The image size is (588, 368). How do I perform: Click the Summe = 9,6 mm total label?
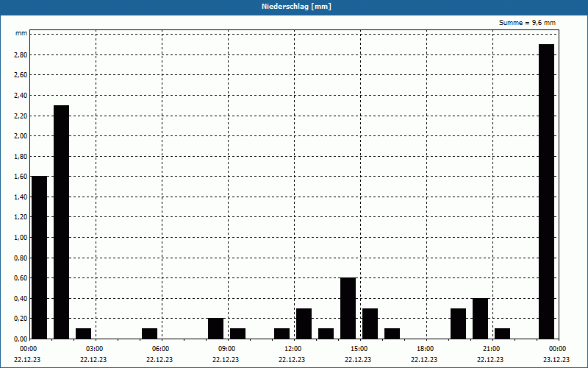click(x=527, y=23)
